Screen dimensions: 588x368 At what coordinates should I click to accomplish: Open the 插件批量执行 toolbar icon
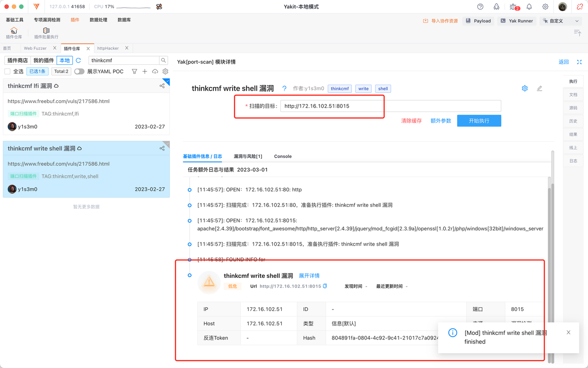[46, 33]
